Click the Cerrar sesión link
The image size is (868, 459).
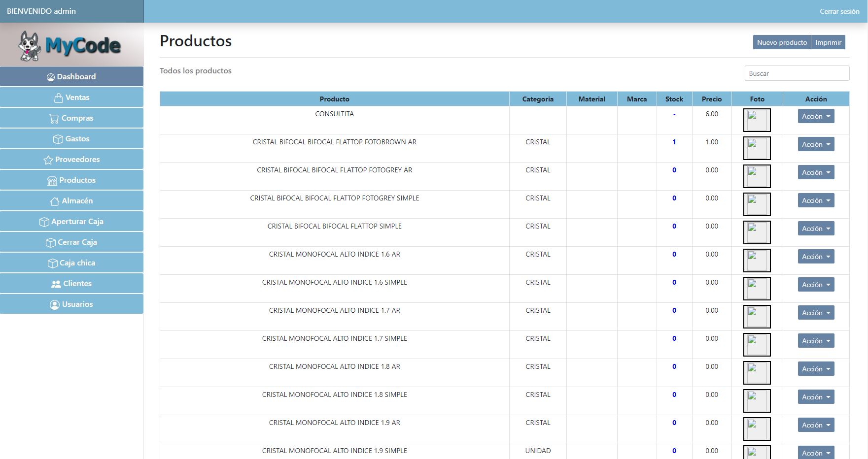point(839,11)
